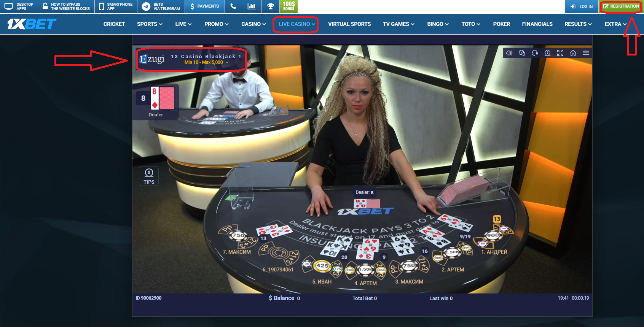The height and width of the screenshot is (327, 644).
Task: Open the hamburger menu in game toolbar
Action: pos(586,53)
